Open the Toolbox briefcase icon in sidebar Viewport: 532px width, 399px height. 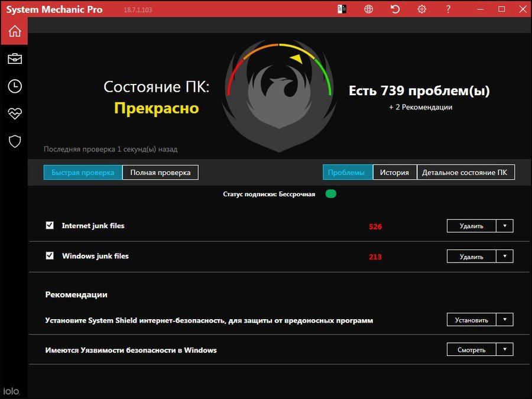[14, 59]
